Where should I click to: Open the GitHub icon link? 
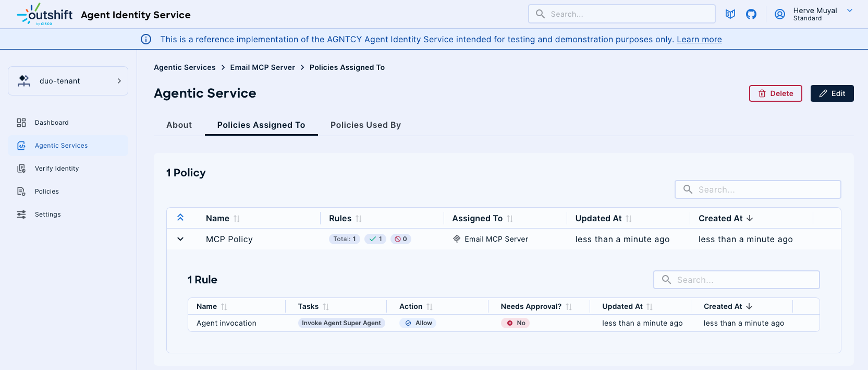(x=751, y=14)
